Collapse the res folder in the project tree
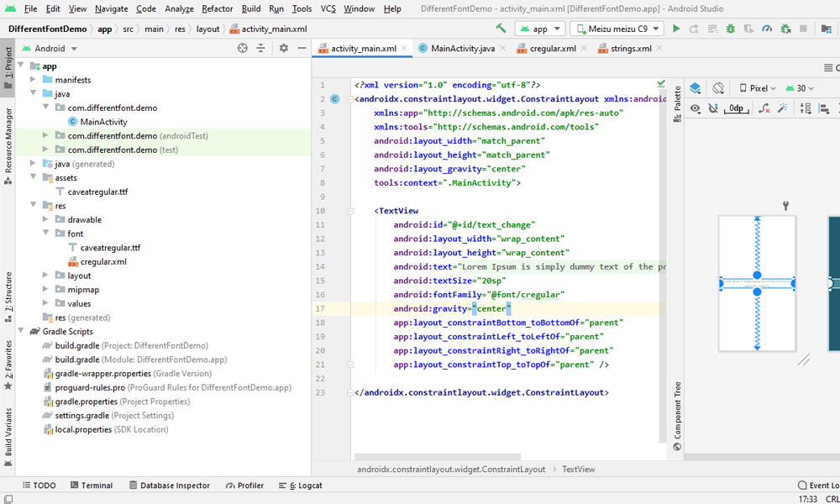The image size is (840, 504). (x=34, y=205)
